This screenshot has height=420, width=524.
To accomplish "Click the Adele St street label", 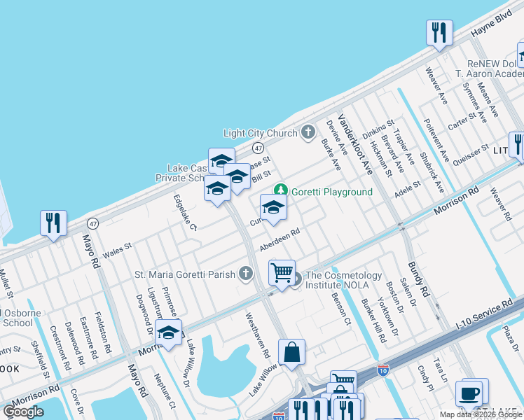I will point(408,189).
